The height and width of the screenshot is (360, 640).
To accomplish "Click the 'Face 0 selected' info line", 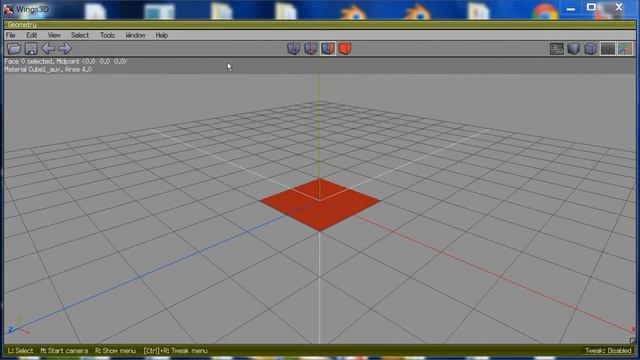I will (66, 61).
